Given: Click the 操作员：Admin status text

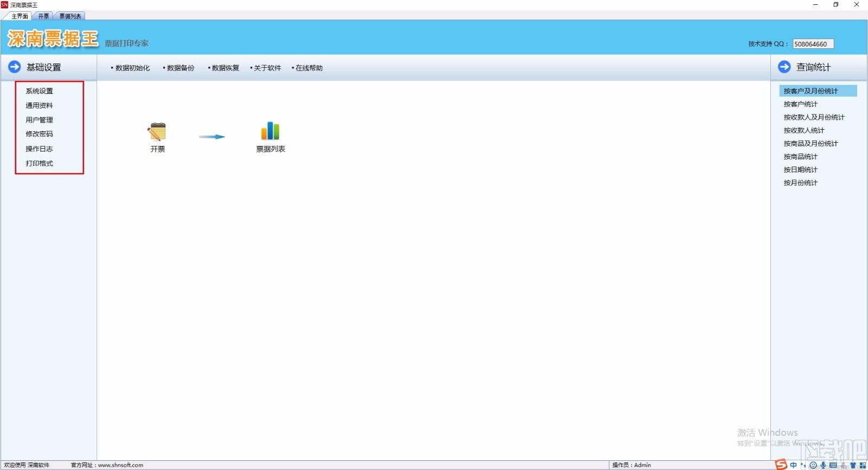Looking at the screenshot, I should [x=631, y=465].
